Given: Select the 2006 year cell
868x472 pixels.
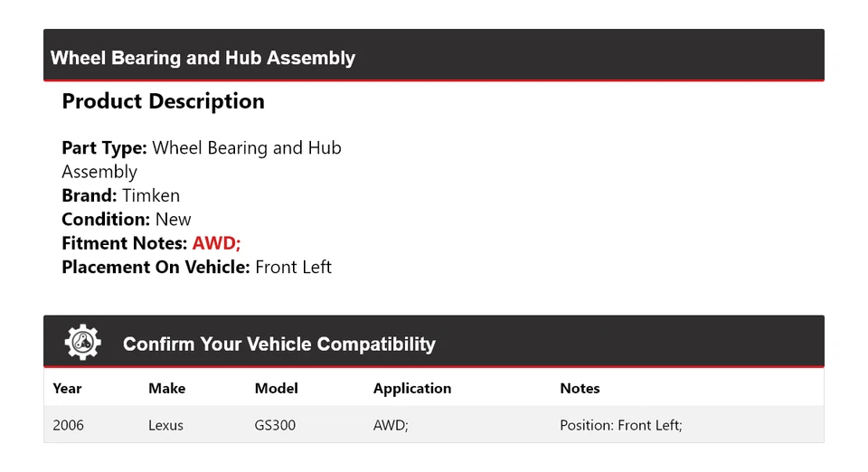Looking at the screenshot, I should tap(69, 425).
